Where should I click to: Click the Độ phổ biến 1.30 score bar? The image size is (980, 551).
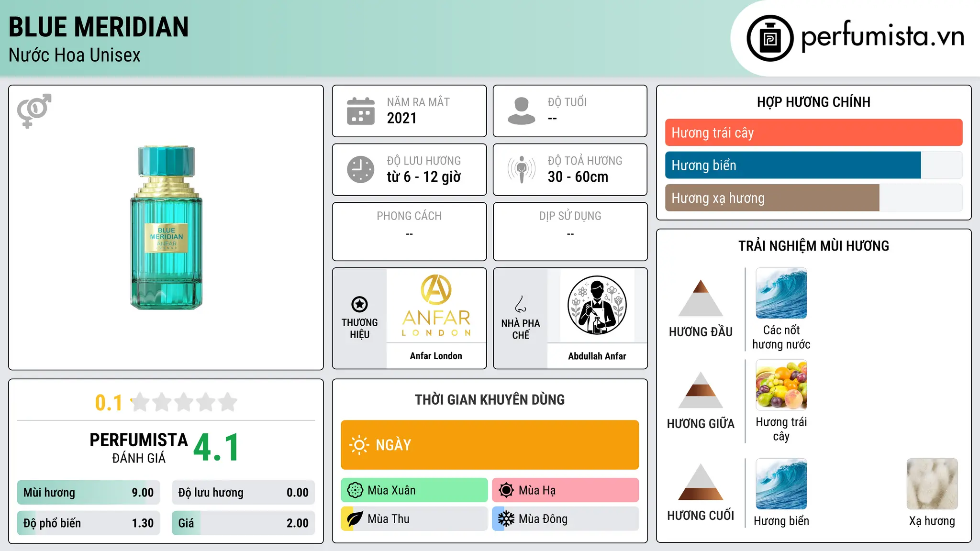(x=89, y=523)
